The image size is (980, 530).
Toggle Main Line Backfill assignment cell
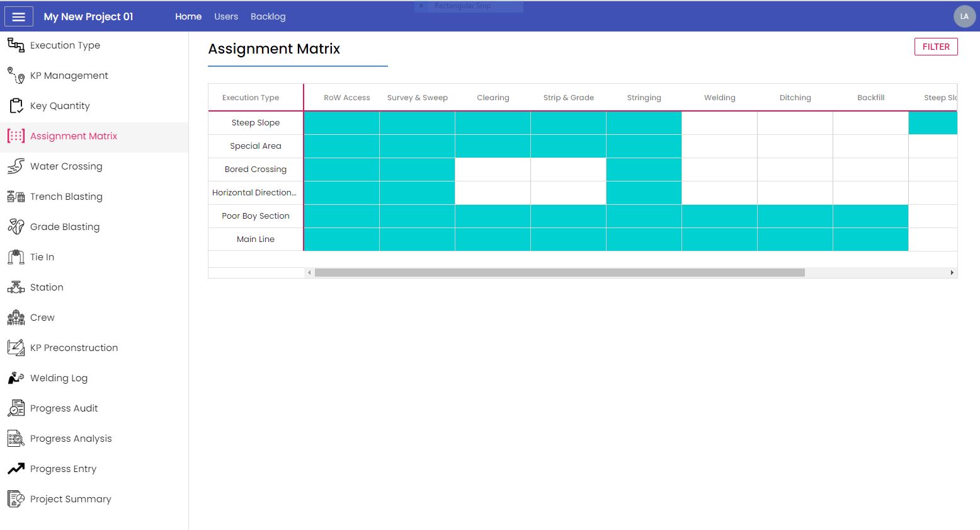point(870,239)
